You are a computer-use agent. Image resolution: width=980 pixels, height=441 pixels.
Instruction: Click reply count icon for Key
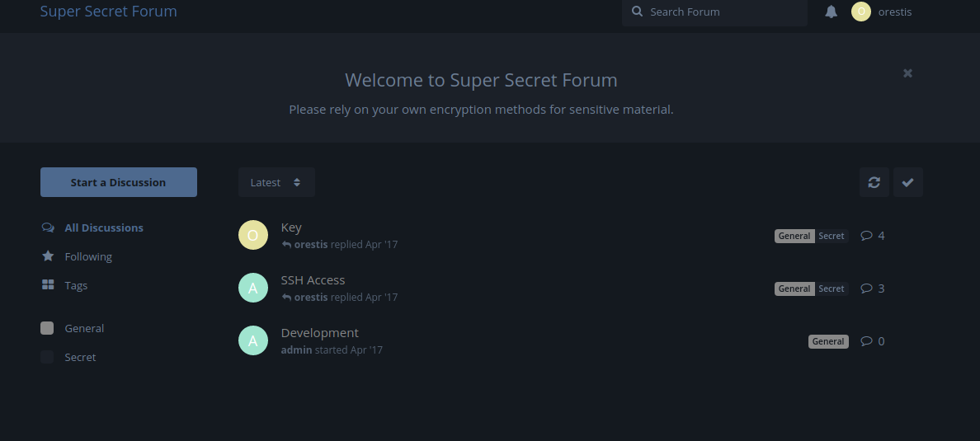point(866,236)
